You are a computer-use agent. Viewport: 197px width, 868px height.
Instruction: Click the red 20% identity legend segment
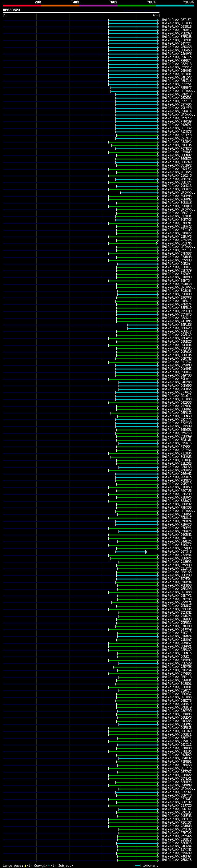click(x=22, y=6)
